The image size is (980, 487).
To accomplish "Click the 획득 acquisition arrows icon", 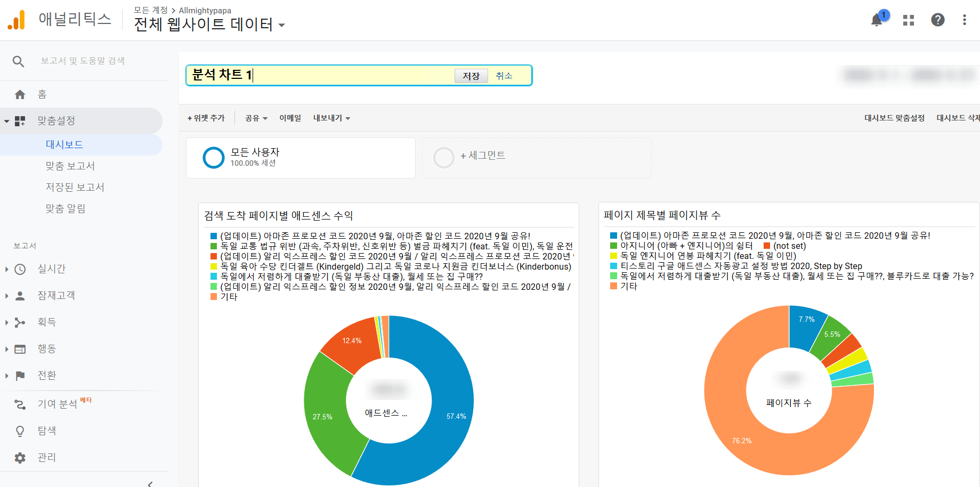I will click(x=20, y=322).
